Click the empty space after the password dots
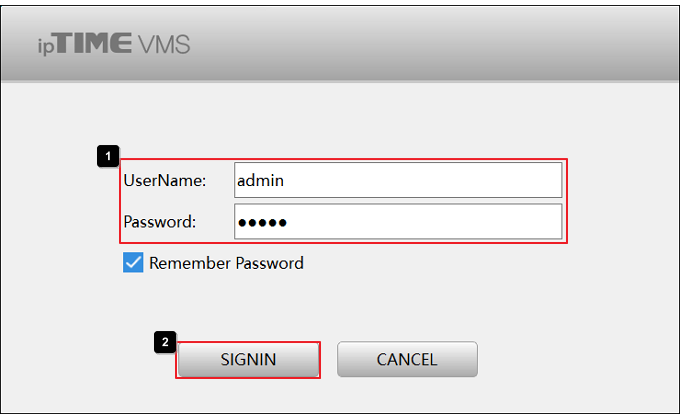 (424, 222)
